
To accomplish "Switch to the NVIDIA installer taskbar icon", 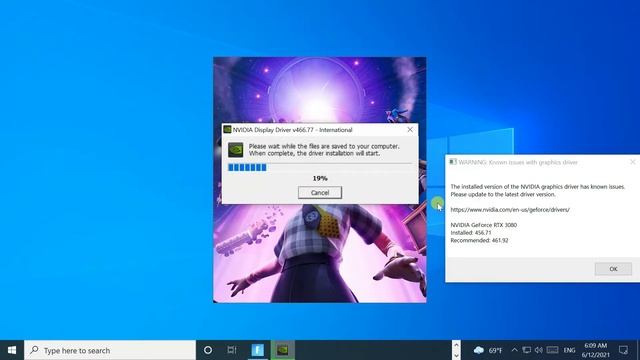I will 282,350.
